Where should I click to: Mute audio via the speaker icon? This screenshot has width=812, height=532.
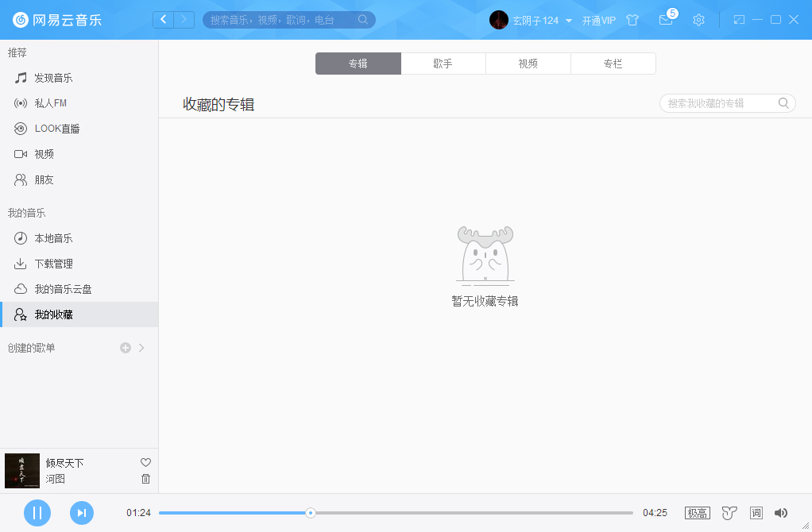(x=782, y=513)
